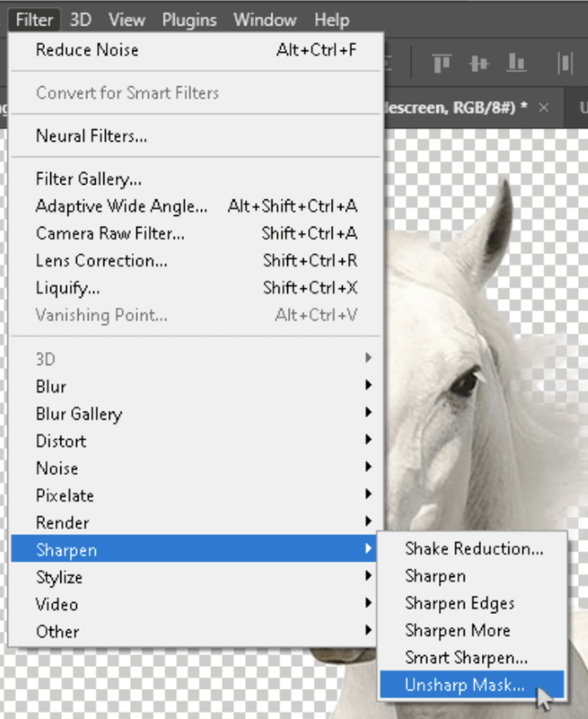The image size is (588, 719).
Task: Open Unsharp Mask dialog
Action: pos(472,684)
